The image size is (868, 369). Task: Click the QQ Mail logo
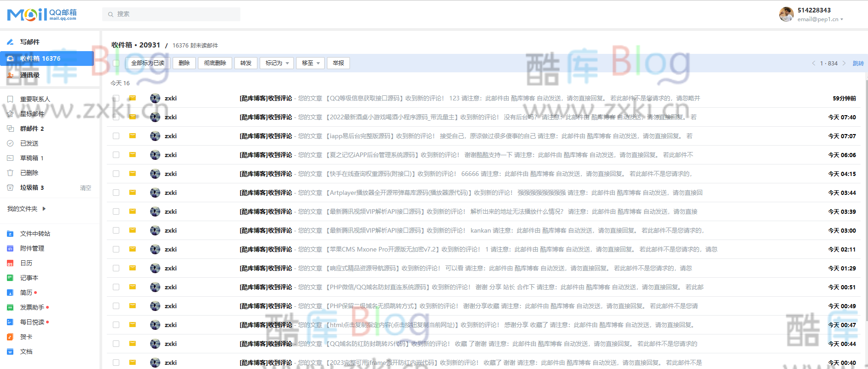click(42, 14)
